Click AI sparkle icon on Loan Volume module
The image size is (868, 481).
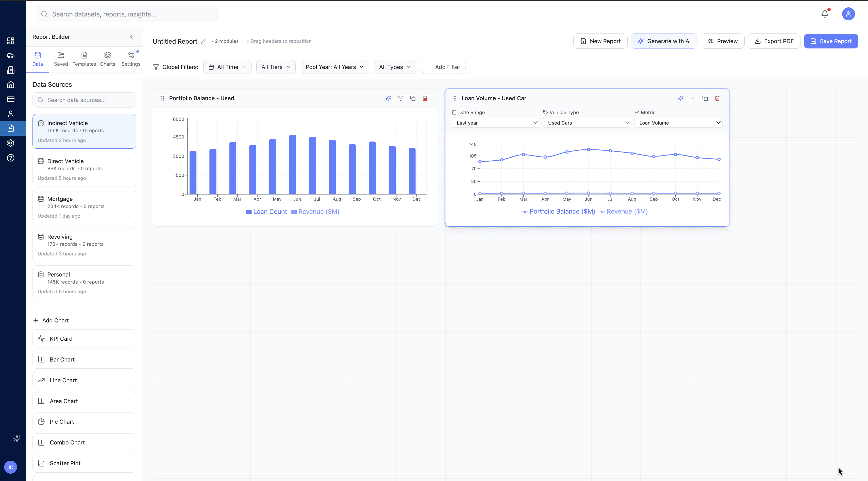click(681, 98)
